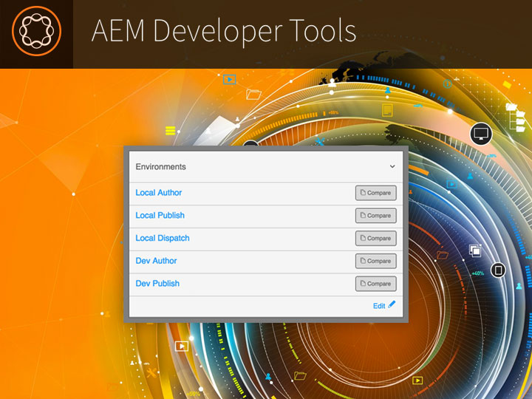
Task: Open the Local Author environment link
Action: click(158, 193)
